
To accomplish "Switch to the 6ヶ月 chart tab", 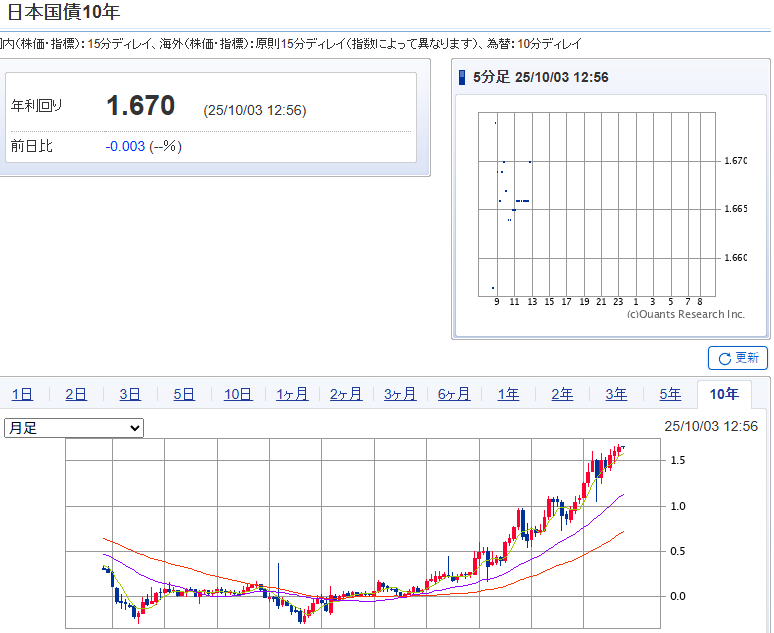I will coord(454,394).
